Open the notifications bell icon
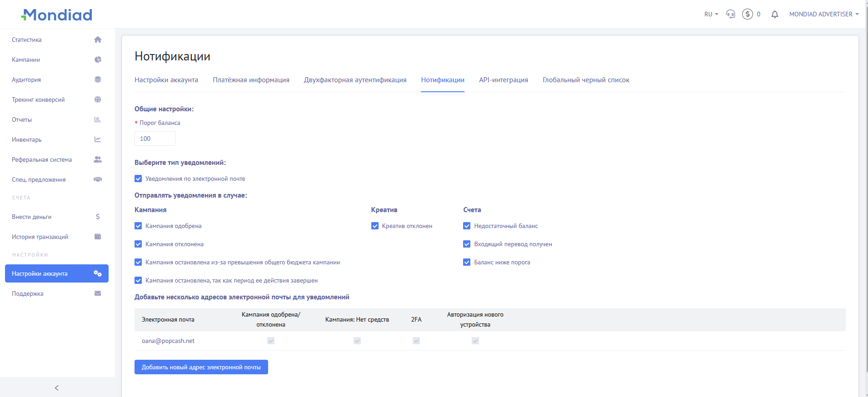Screen dimensions: 868x397 tap(775, 14)
